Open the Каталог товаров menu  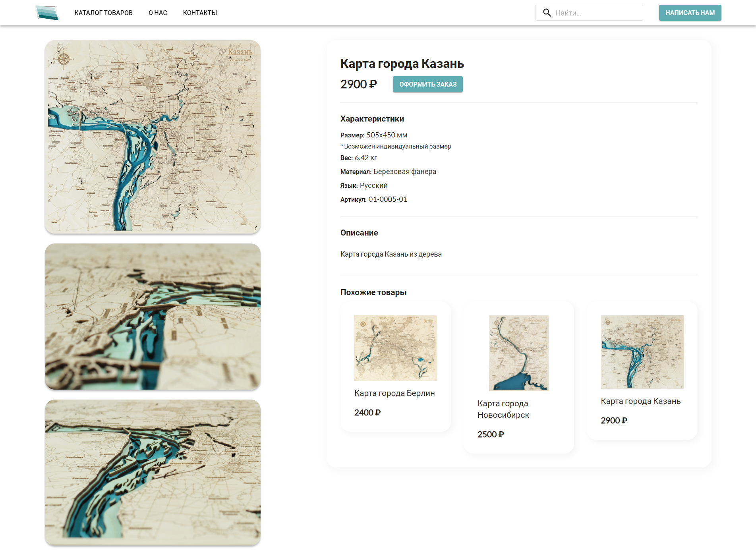click(103, 13)
